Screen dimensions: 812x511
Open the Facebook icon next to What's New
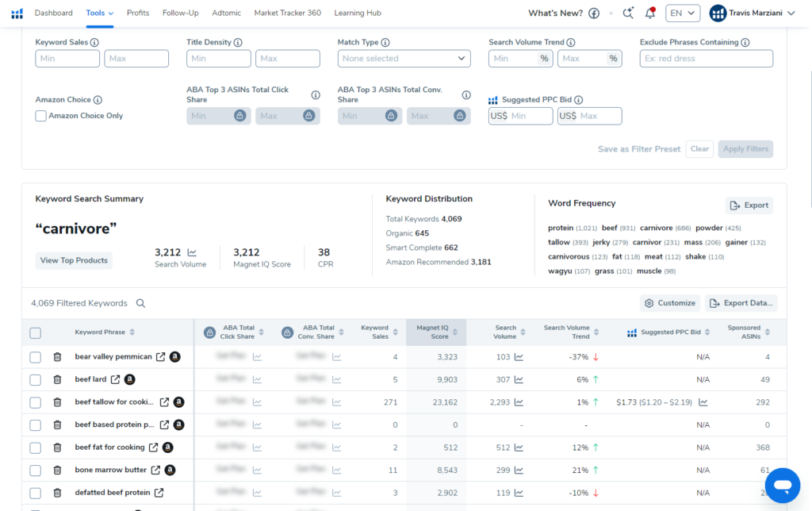(593, 13)
